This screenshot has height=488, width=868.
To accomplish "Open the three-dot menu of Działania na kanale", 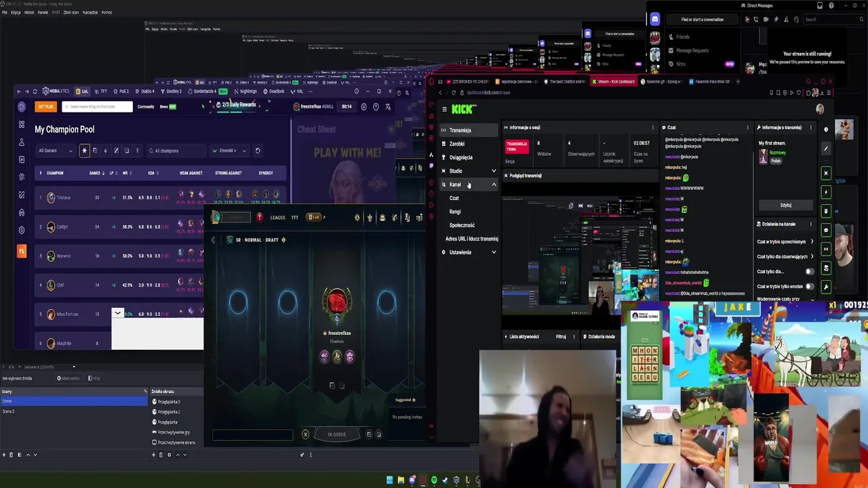I will [x=811, y=224].
